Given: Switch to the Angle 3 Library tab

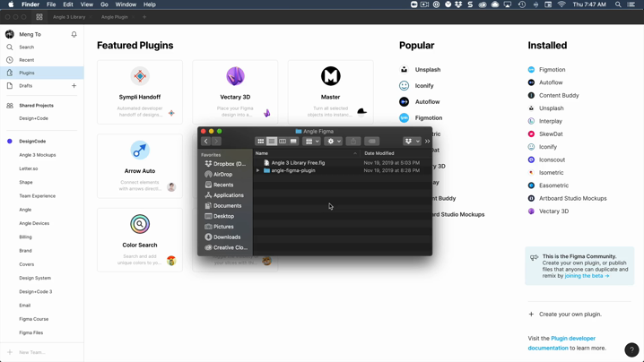Looking at the screenshot, I should pyautogui.click(x=69, y=17).
